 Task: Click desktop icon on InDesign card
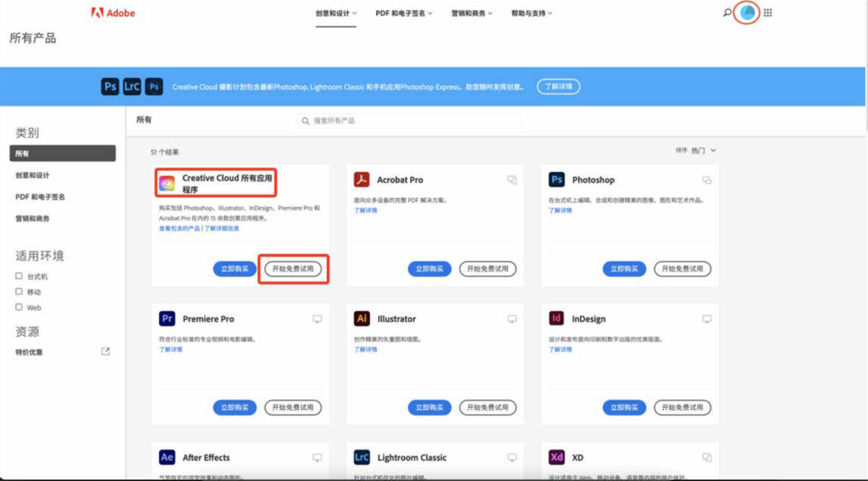(707, 319)
